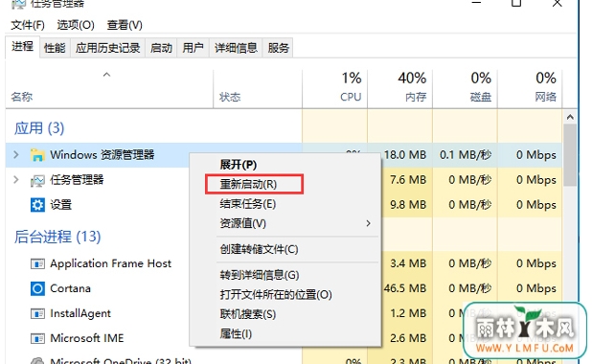Open the 文件(F) menu

(x=28, y=25)
